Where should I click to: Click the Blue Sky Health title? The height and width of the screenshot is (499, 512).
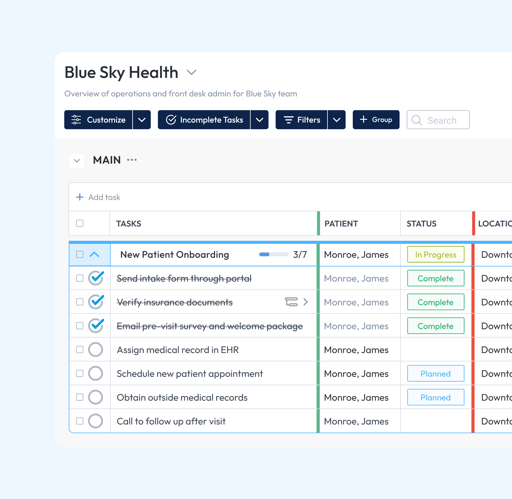click(121, 73)
